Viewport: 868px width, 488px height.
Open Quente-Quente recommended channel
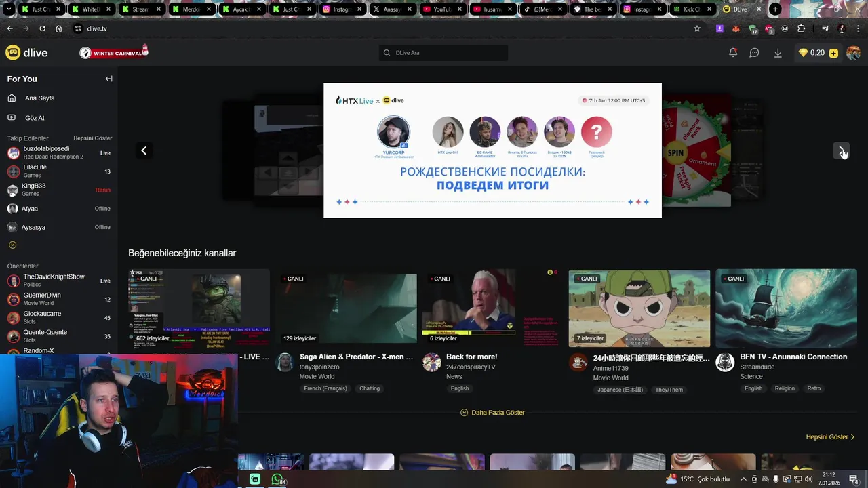coord(58,336)
